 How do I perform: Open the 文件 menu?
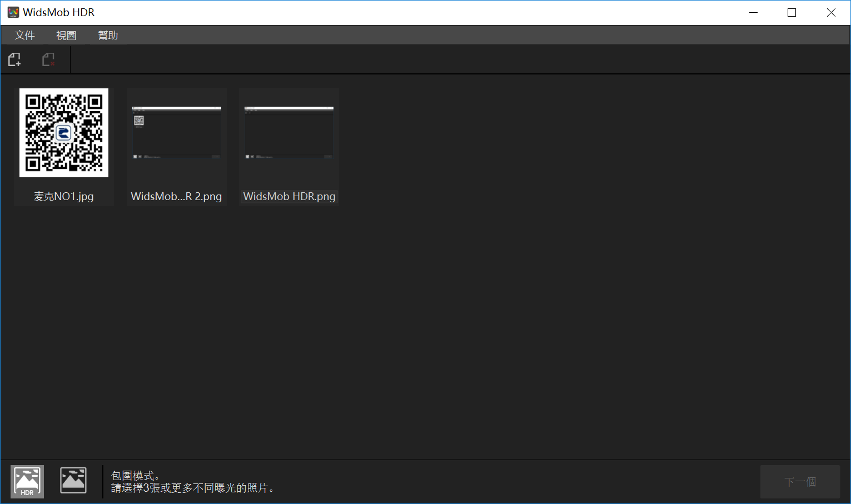[x=25, y=35]
